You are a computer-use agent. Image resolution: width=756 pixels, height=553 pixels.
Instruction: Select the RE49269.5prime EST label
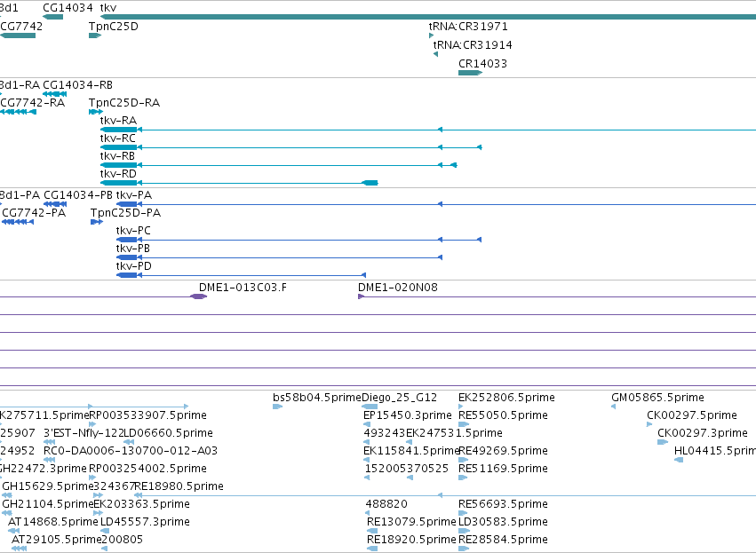pos(503,451)
